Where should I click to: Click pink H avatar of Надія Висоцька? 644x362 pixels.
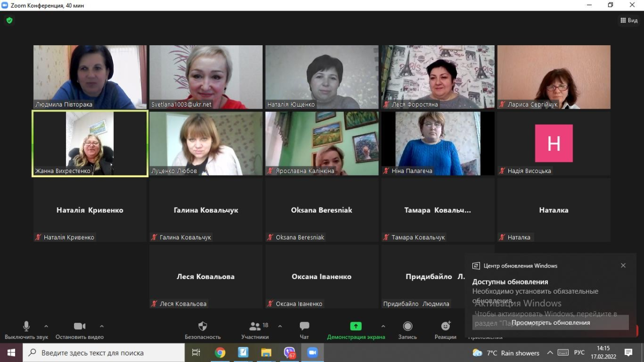point(554,143)
